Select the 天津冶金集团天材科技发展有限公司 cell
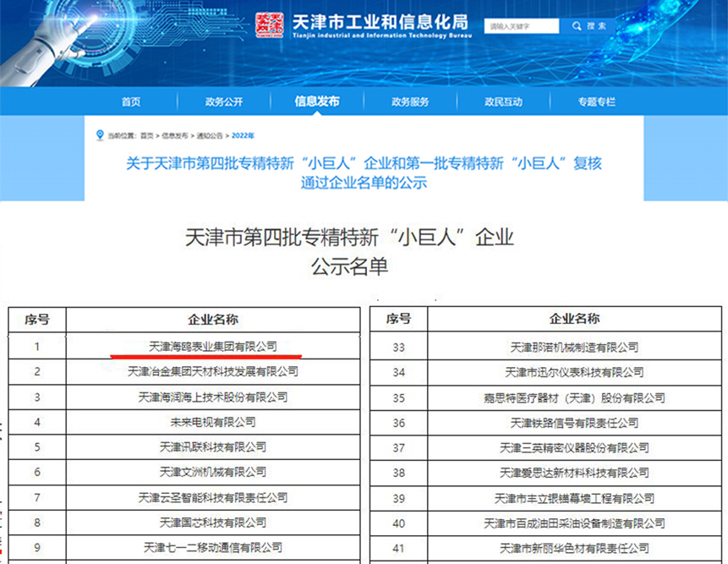728x564 pixels. (213, 371)
